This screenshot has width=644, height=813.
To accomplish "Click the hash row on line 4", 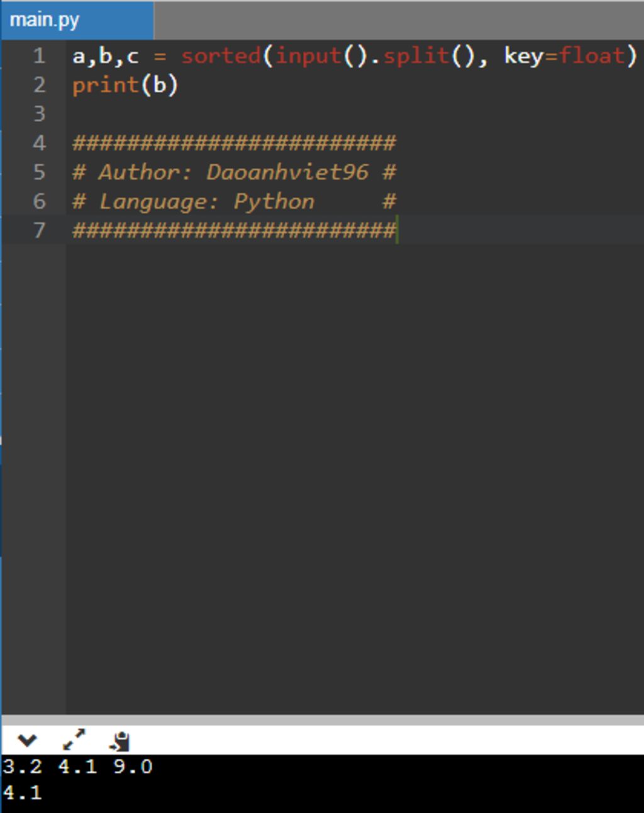I will (234, 143).
